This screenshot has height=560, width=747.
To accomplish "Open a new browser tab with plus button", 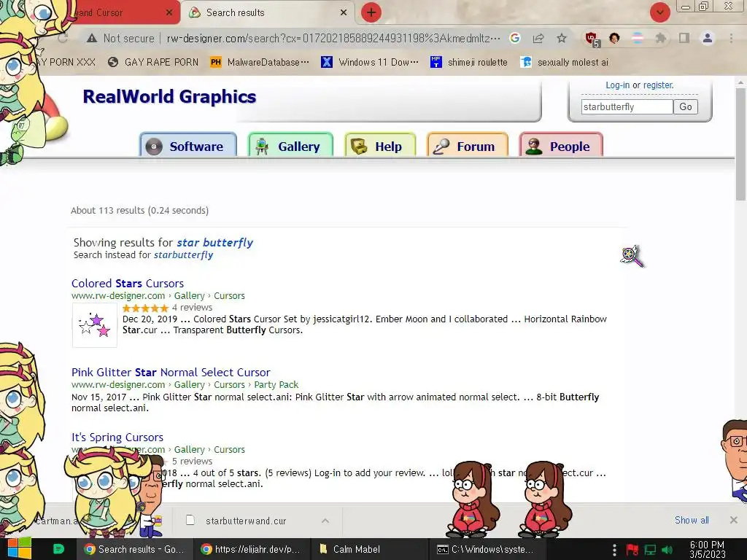I will [x=371, y=12].
